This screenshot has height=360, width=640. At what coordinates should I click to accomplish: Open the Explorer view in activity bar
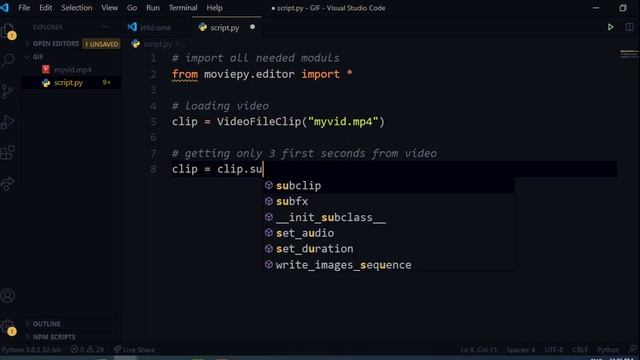(8, 31)
